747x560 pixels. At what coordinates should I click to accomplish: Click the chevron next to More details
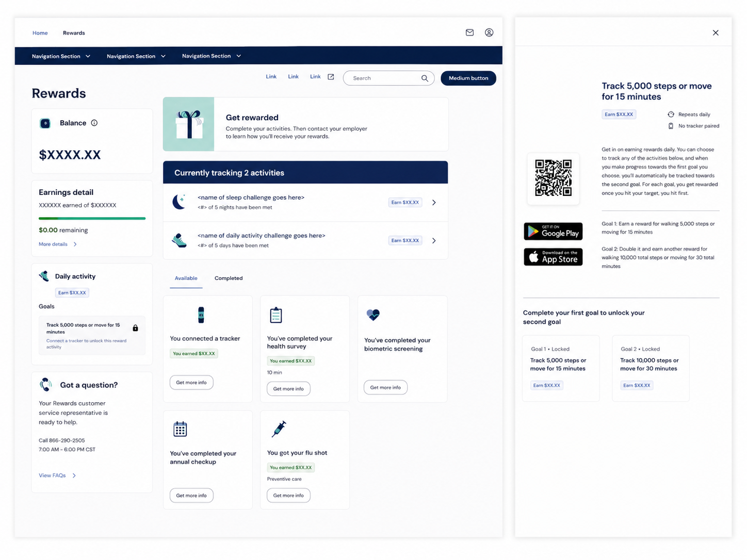(x=75, y=244)
